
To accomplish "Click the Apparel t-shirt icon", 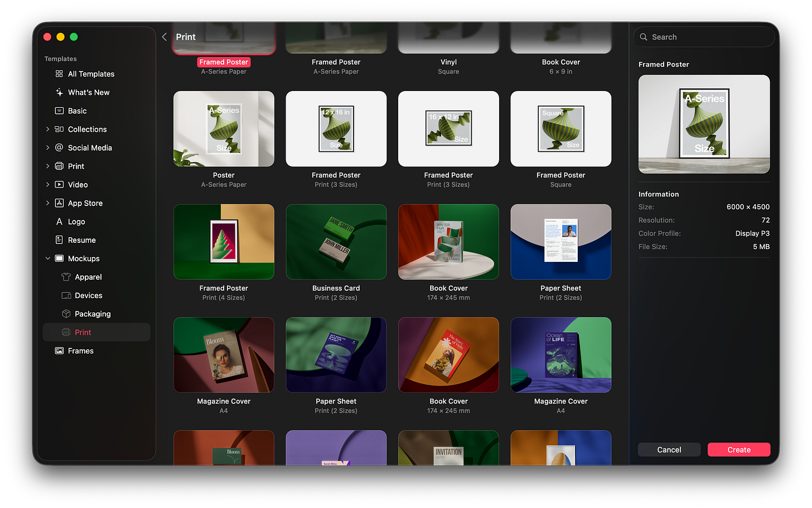I will coord(66,277).
